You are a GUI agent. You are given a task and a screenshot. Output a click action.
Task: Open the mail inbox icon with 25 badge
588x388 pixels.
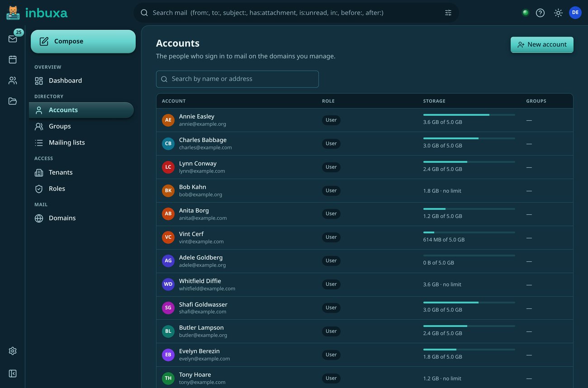tap(13, 38)
